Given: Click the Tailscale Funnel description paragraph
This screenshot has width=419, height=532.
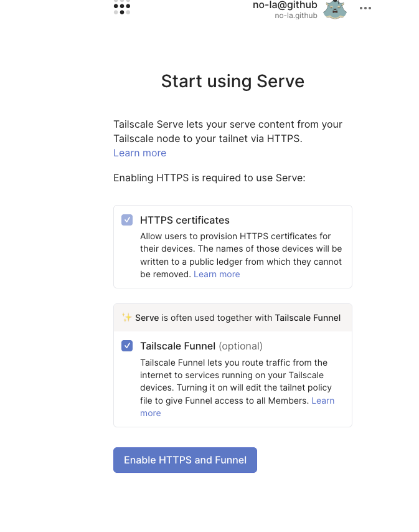Looking at the screenshot, I should [237, 388].
